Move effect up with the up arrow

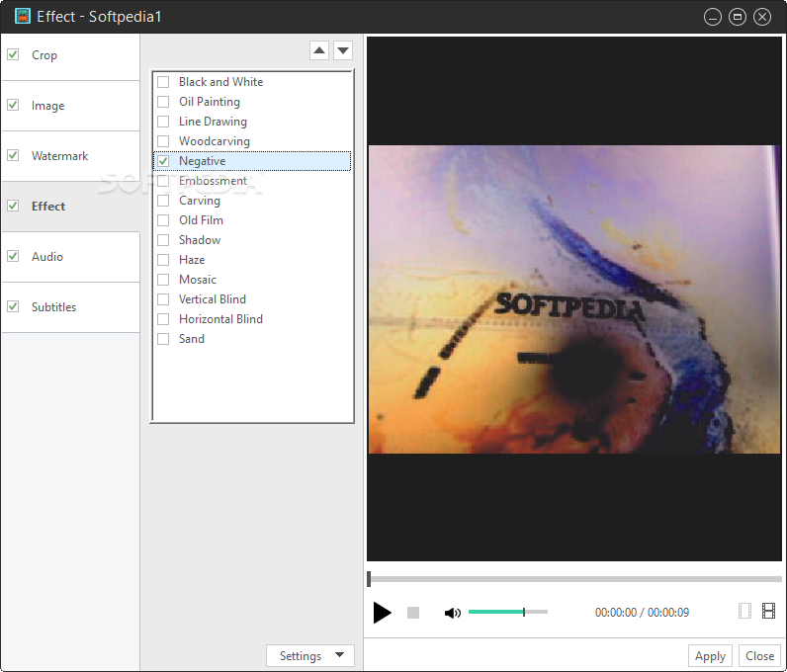[319, 50]
